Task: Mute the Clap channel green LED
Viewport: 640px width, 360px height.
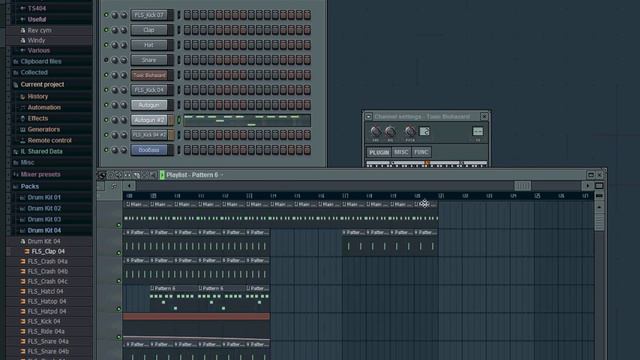Action: tap(106, 30)
